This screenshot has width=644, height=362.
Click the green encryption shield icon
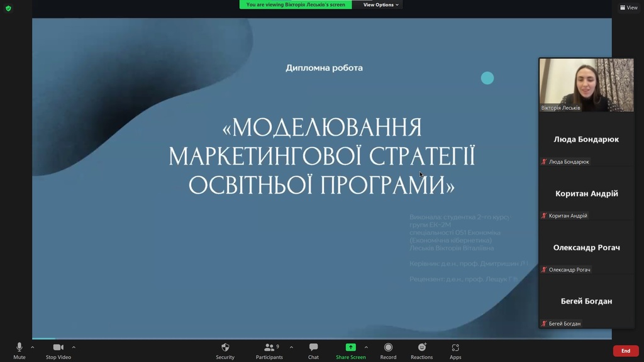coord(8,8)
